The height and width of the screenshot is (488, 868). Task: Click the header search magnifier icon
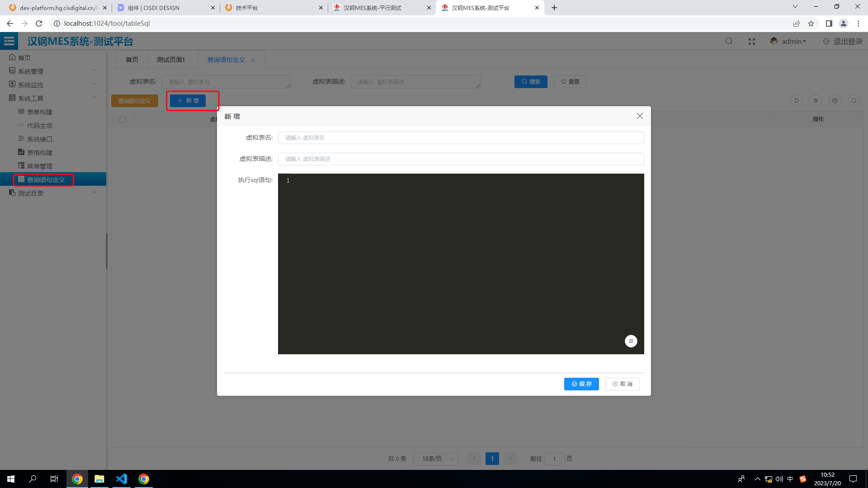pos(729,41)
